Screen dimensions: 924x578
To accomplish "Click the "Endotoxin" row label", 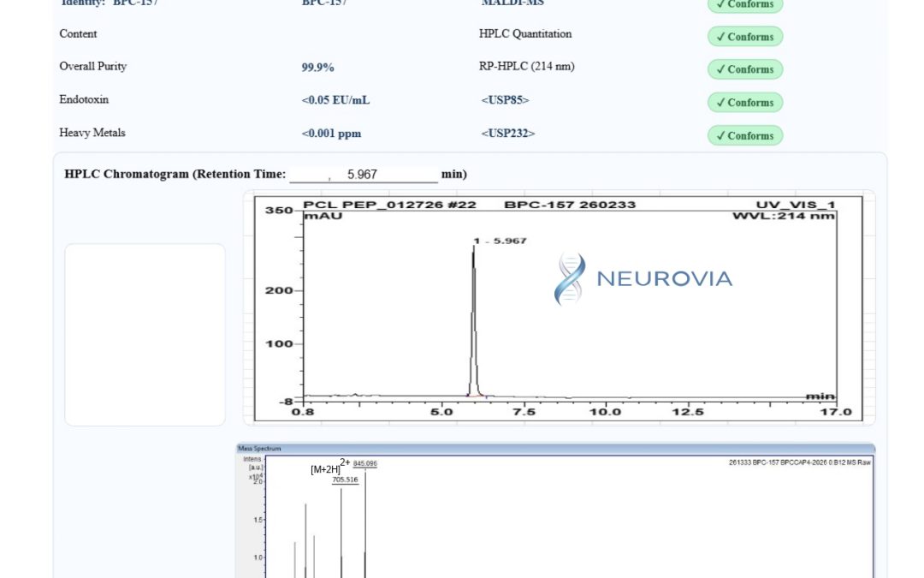I will (x=84, y=99).
